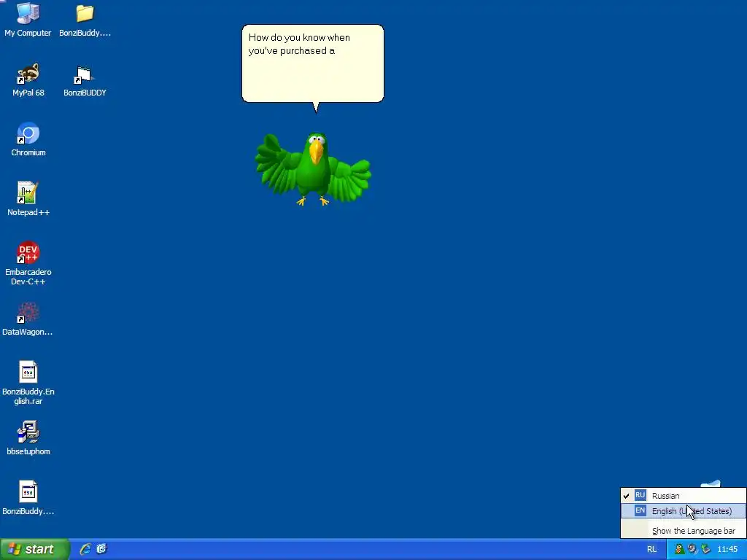The height and width of the screenshot is (560, 747).
Task: Launch Internet Explorer from Quick Launch
Action: (85, 549)
